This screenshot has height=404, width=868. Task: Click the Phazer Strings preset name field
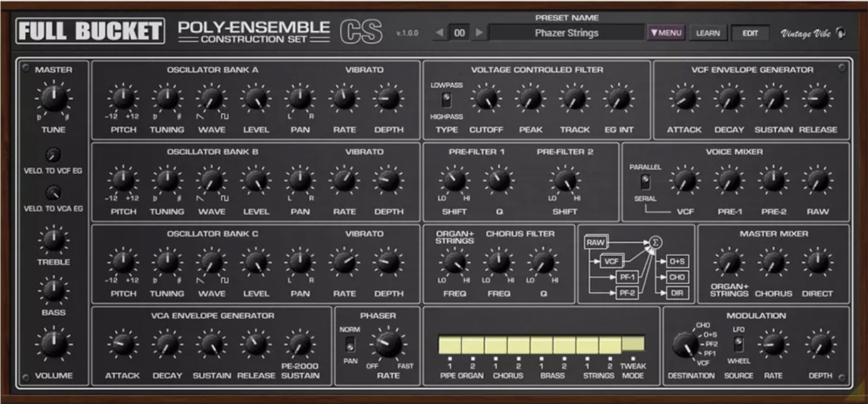point(566,33)
